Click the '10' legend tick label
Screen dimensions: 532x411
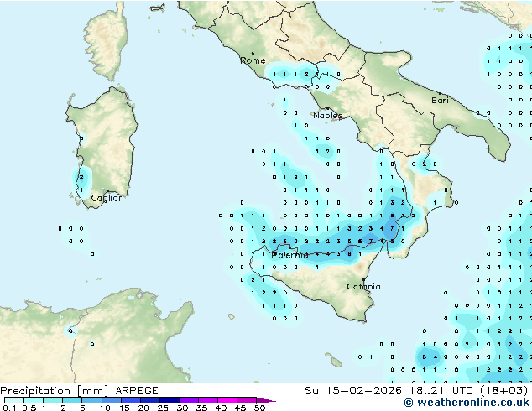point(105,408)
